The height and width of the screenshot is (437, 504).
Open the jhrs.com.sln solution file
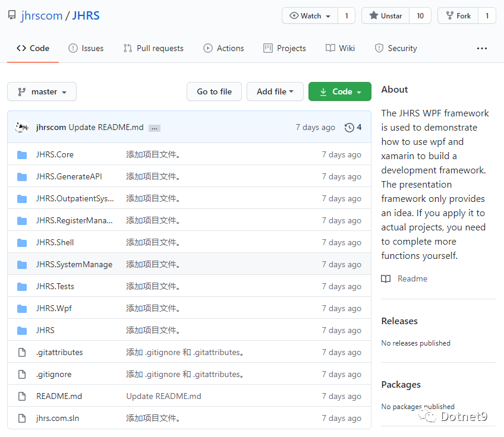click(58, 418)
